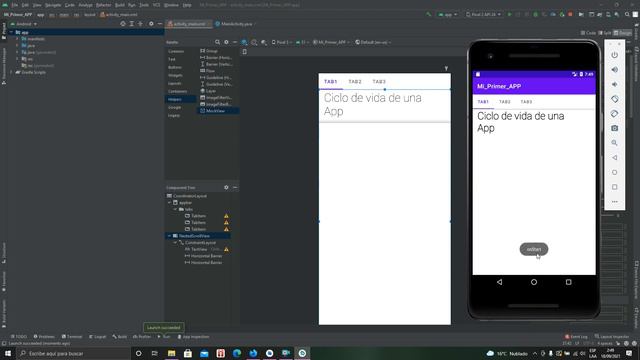Open Component Tree settings gear
Screen dimensions: 640x360
[x=226, y=187]
